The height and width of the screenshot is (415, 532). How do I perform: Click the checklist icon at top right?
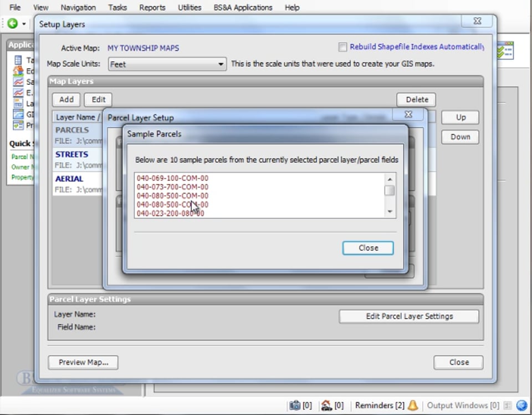click(505, 50)
